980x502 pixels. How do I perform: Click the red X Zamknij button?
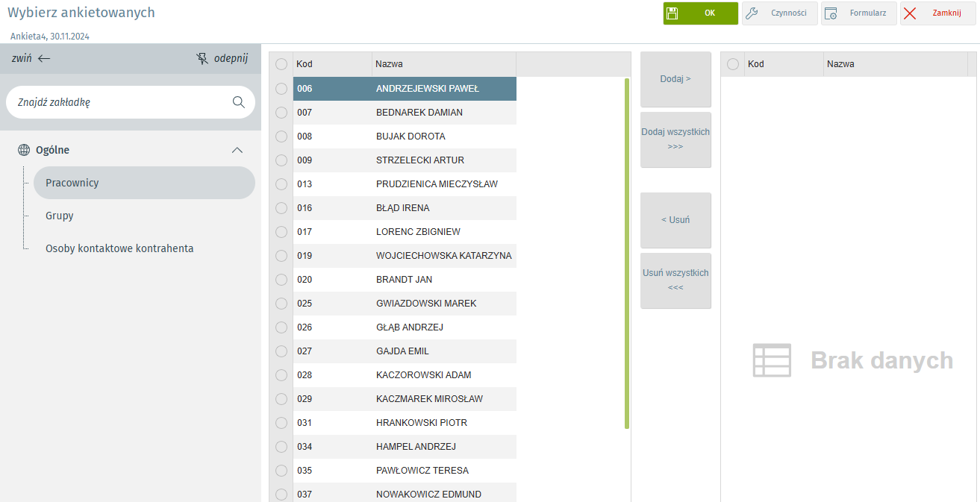point(937,13)
